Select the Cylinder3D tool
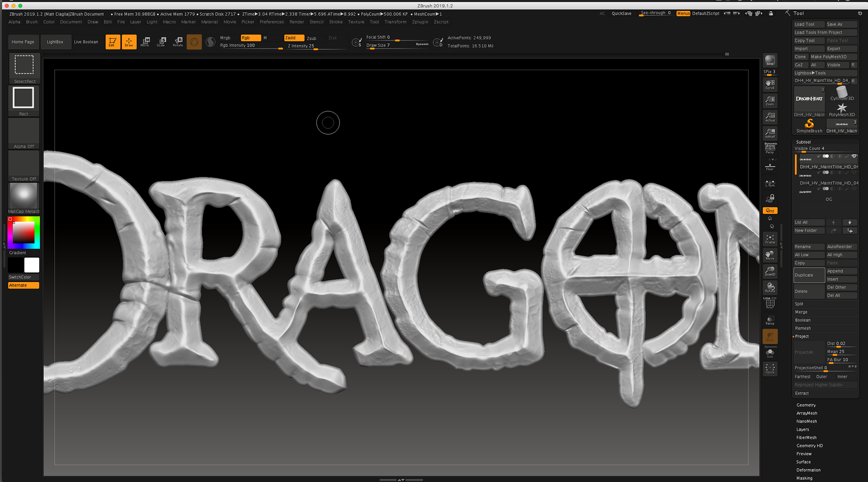The width and height of the screenshot is (868, 482). pyautogui.click(x=842, y=94)
